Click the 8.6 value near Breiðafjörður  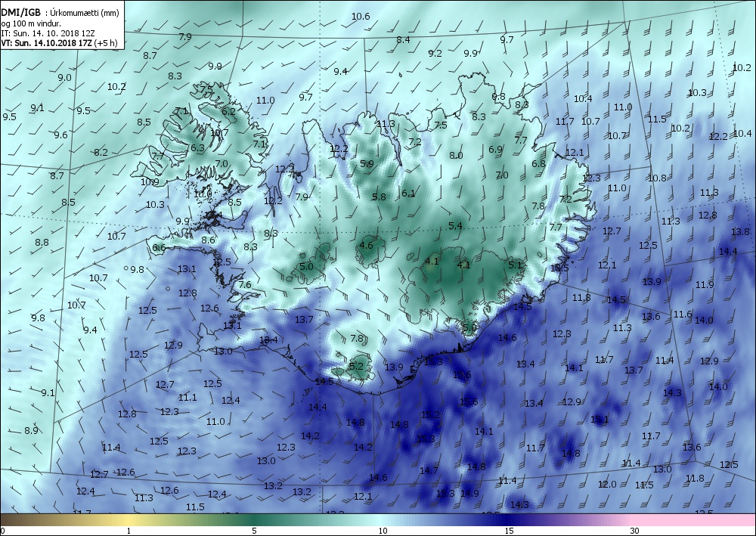coord(209,240)
